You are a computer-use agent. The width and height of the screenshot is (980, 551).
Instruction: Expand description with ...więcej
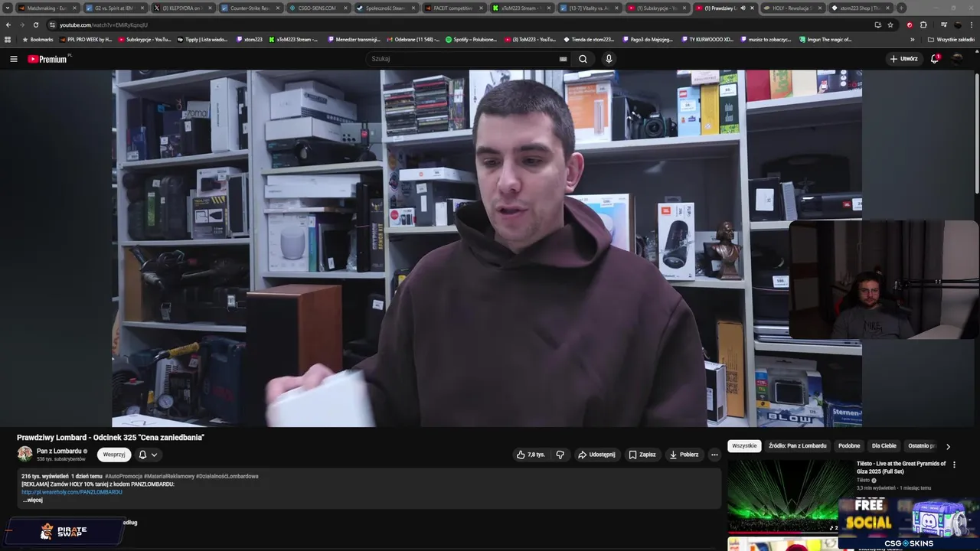32,500
